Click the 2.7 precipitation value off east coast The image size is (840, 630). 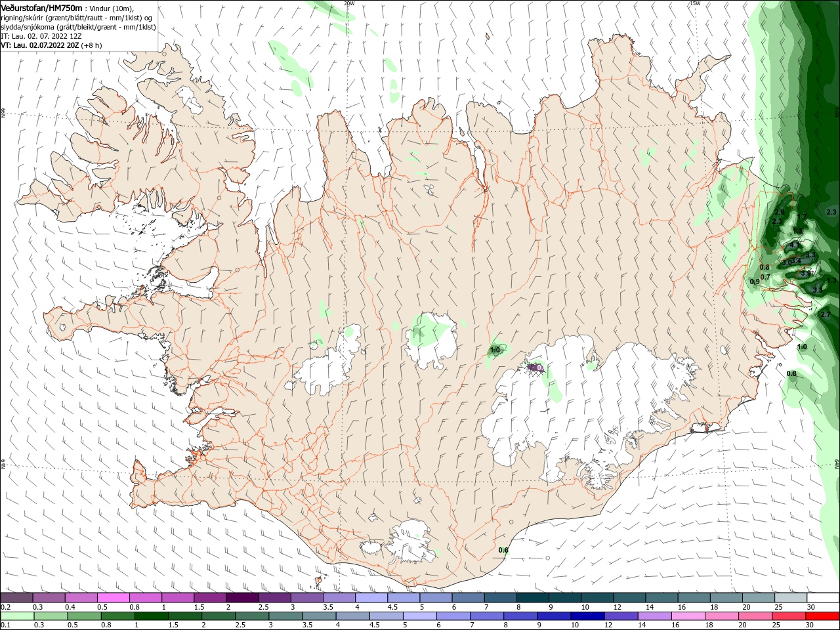[x=826, y=315]
